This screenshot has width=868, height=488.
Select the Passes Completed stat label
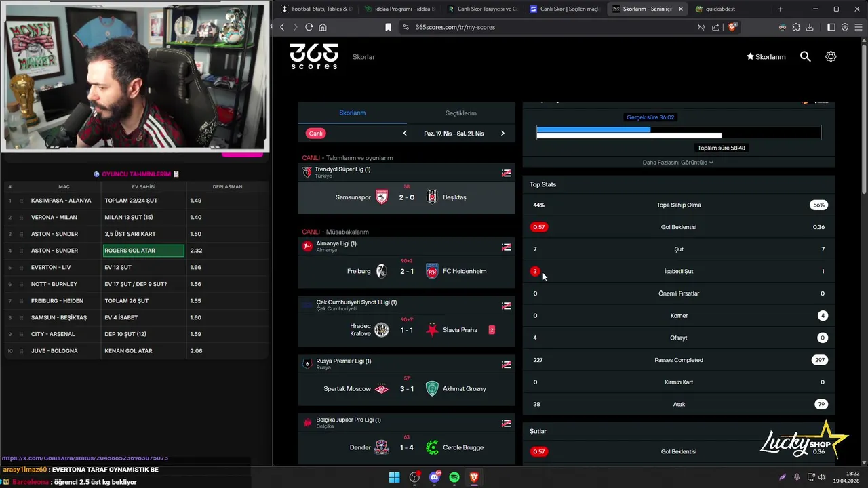(x=679, y=360)
